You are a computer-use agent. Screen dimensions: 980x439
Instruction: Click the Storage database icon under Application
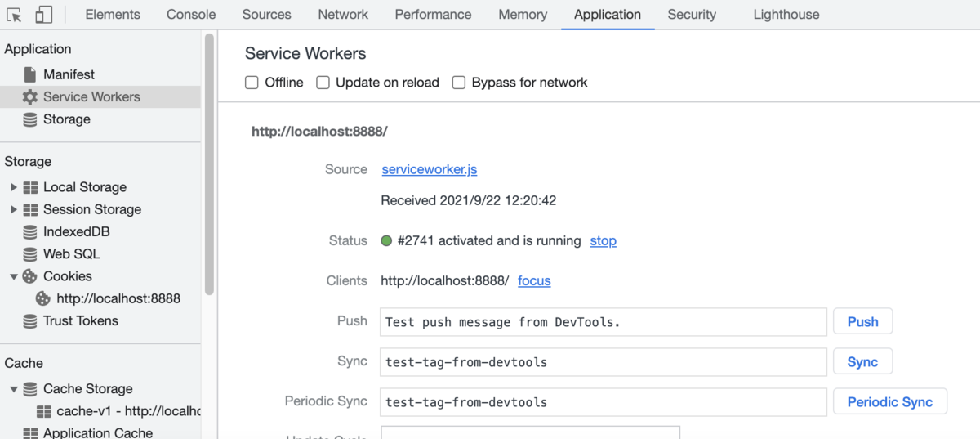(x=30, y=119)
